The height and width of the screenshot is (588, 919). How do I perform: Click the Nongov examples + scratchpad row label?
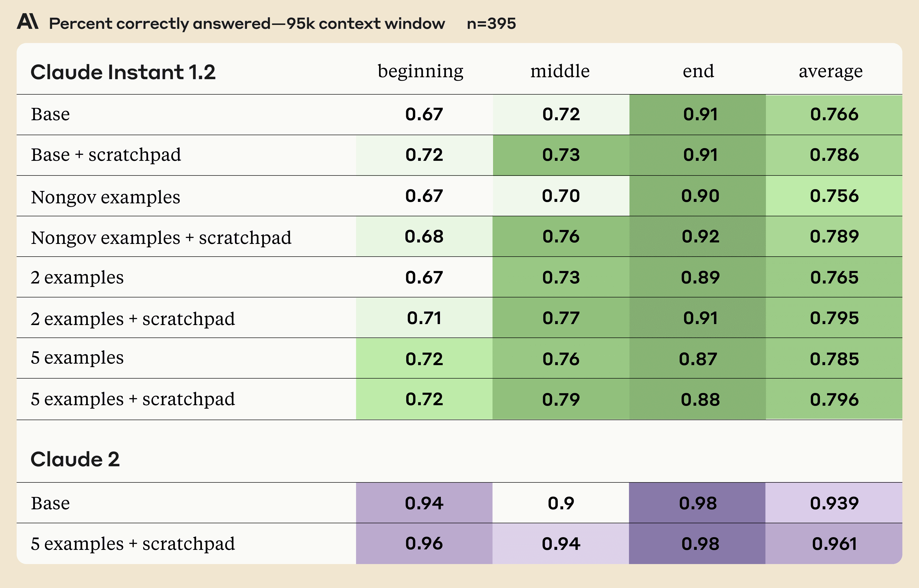click(161, 238)
